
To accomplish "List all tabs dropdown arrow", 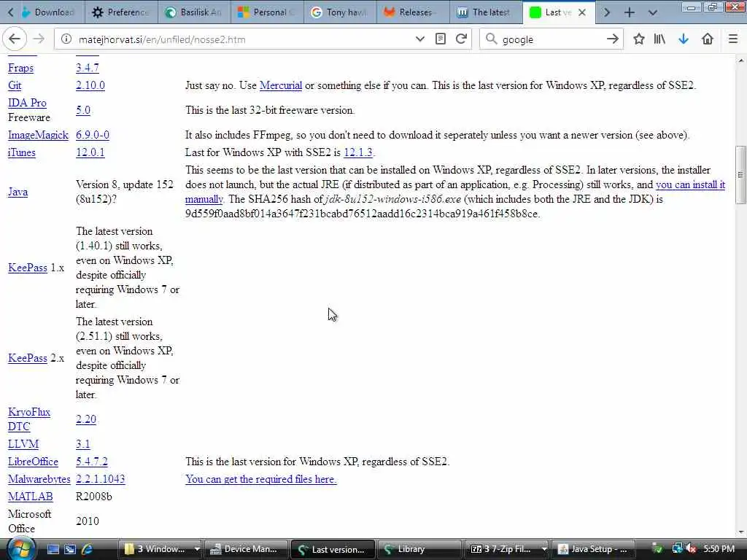I will [x=653, y=12].
